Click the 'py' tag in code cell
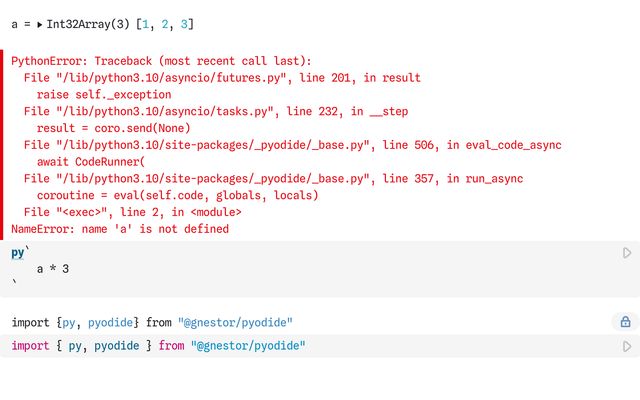640x400 pixels. (18, 253)
